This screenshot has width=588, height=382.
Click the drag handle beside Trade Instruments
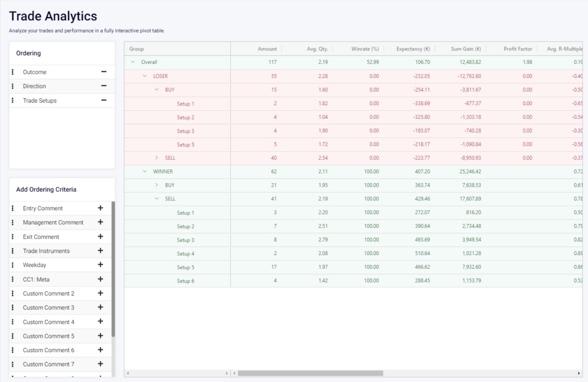point(13,250)
